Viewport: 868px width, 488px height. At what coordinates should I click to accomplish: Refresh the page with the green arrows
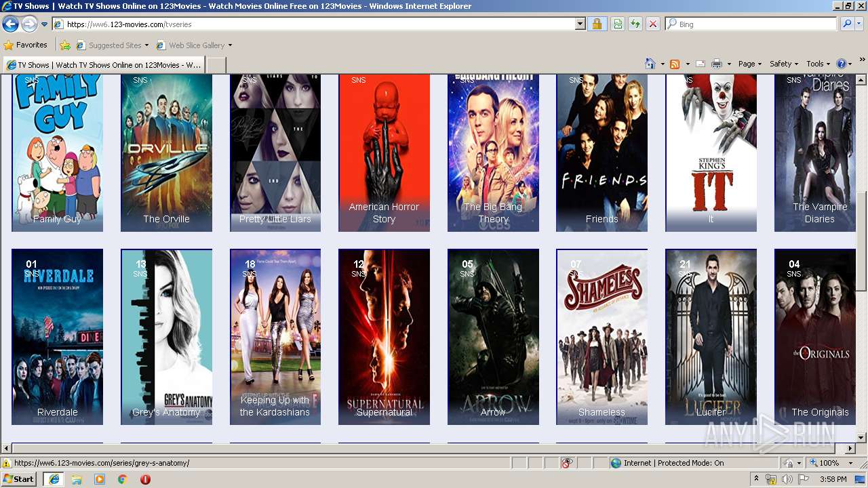pos(635,24)
